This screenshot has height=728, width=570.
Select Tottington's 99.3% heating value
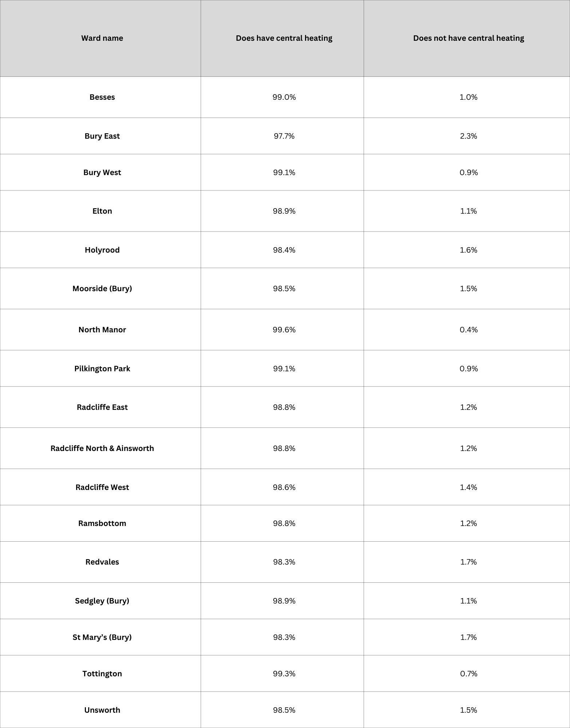[x=284, y=674]
